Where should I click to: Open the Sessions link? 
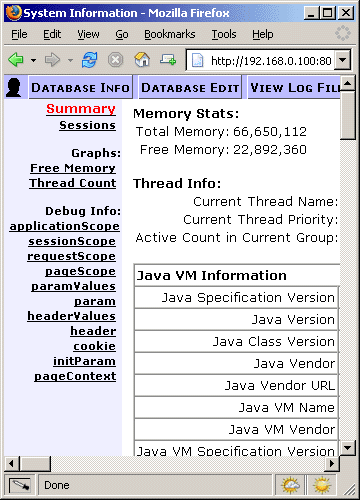[88, 125]
